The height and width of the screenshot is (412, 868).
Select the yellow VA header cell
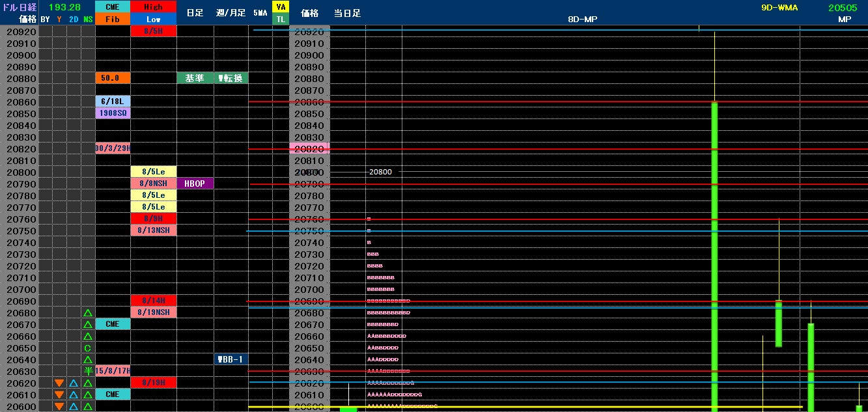(281, 7)
